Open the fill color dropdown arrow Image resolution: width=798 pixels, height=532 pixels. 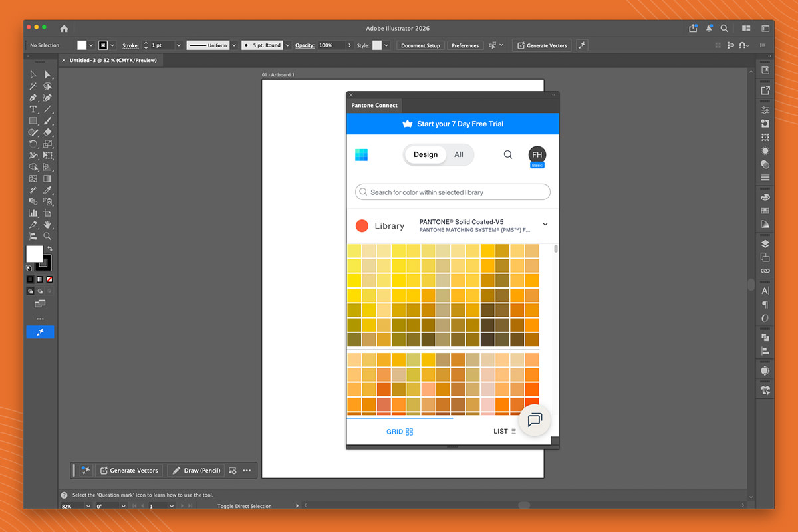click(91, 45)
